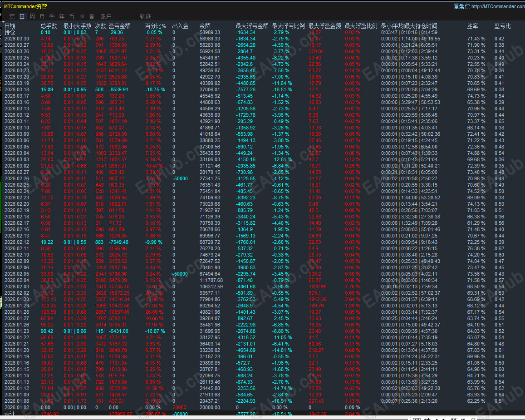
Task: Select the 2026.03.30 date row
Action: point(17,39)
